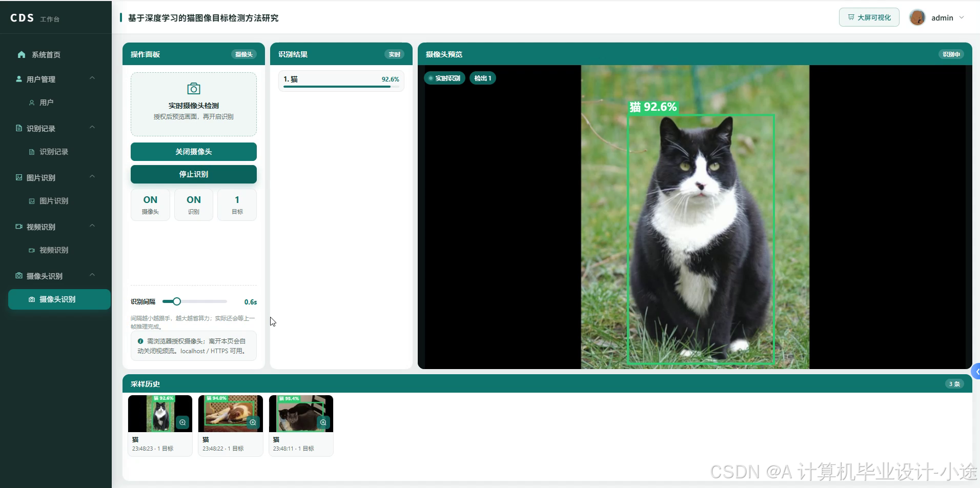Click the 识别记录 group document icon

tap(19, 128)
